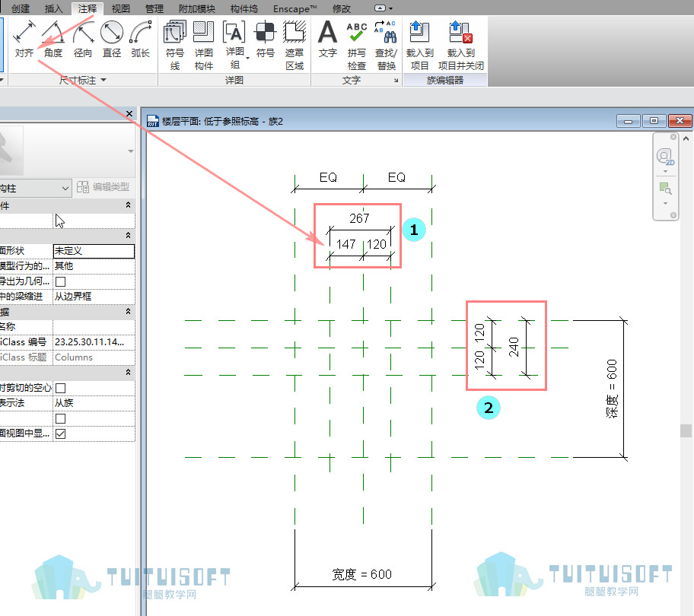Image resolution: width=694 pixels, height=616 pixels.
Task: Start the 符号线 symbolic line tool
Action: tap(175, 46)
